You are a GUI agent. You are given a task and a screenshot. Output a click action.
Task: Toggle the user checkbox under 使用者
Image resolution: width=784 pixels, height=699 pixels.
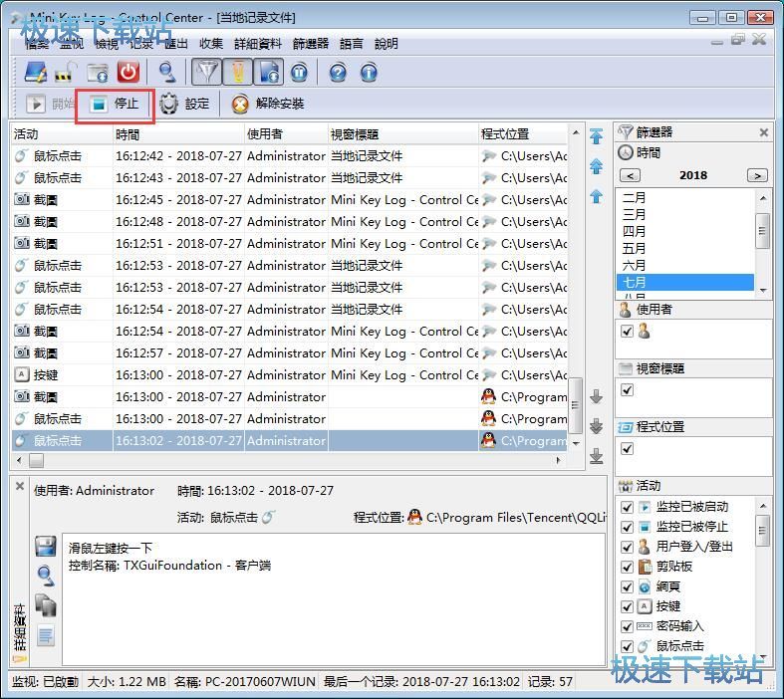coord(627,332)
